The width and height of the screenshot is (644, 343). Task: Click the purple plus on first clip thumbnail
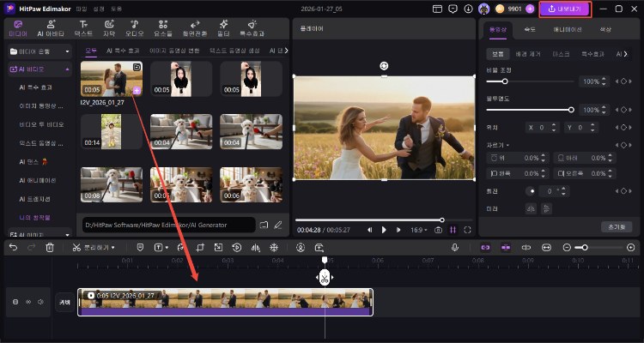point(136,89)
